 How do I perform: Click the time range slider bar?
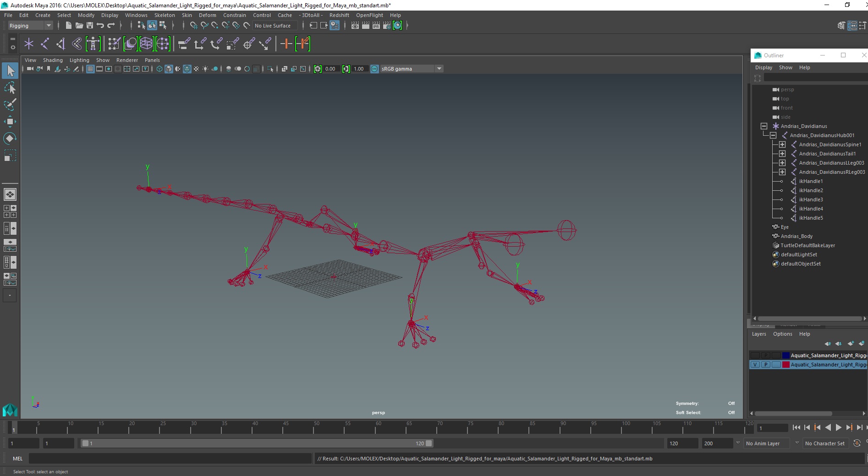tap(257, 443)
